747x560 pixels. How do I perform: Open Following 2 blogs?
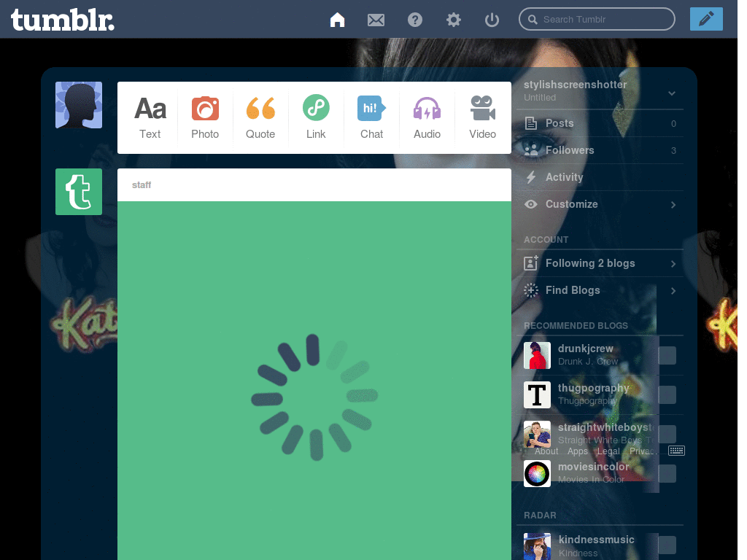pyautogui.click(x=600, y=263)
